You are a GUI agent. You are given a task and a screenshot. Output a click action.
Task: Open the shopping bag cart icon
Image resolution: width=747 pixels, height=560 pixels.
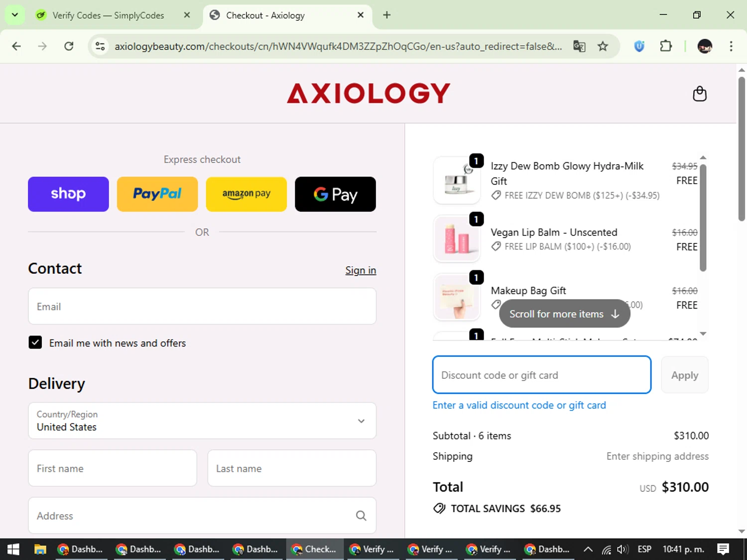point(700,94)
